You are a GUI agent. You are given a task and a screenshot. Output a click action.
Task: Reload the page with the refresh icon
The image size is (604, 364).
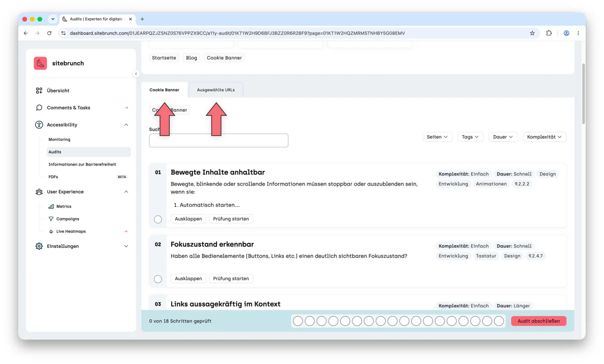coord(49,33)
